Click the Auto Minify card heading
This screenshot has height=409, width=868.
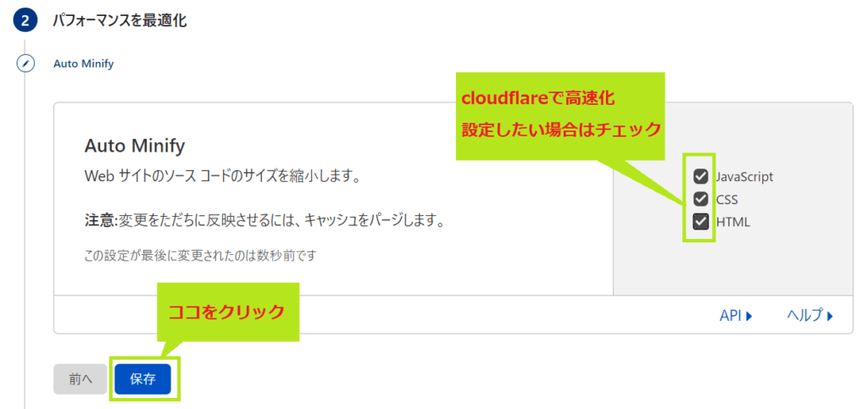[x=135, y=146]
